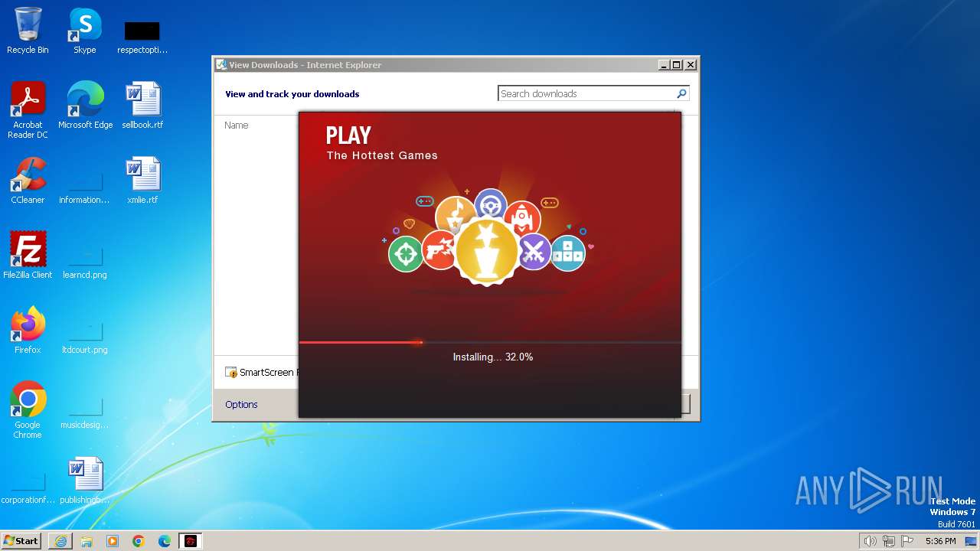This screenshot has height=551, width=980.
Task: Click the blue blocks game icon
Action: [567, 253]
